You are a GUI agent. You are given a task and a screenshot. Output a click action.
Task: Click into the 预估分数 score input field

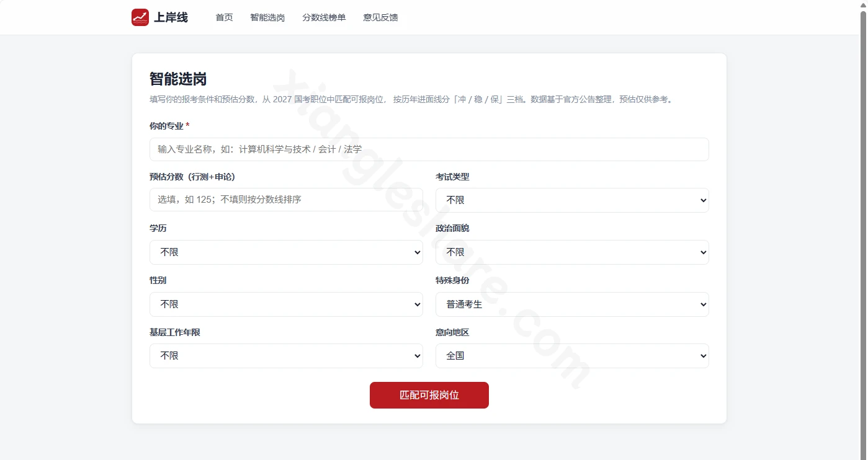point(286,200)
